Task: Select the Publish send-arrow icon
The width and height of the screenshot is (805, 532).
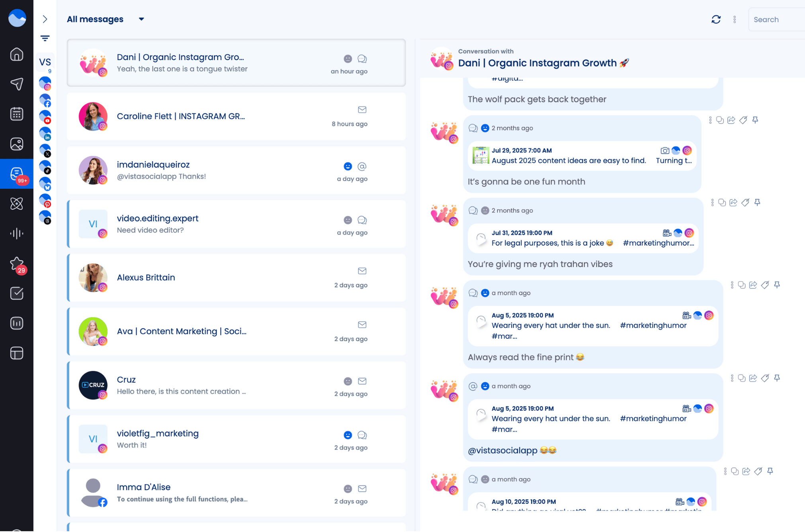Action: (x=16, y=84)
